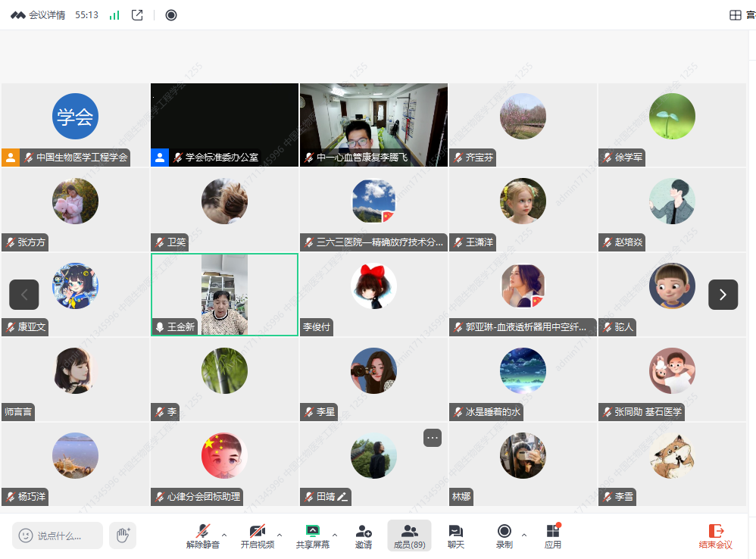Unmute microphone with 解除静音 button
This screenshot has width=756, height=559.
tap(202, 536)
